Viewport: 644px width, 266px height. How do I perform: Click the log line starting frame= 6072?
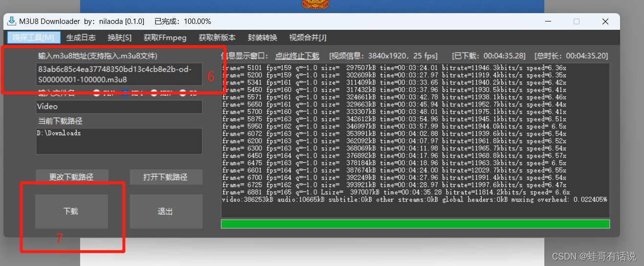click(394, 134)
